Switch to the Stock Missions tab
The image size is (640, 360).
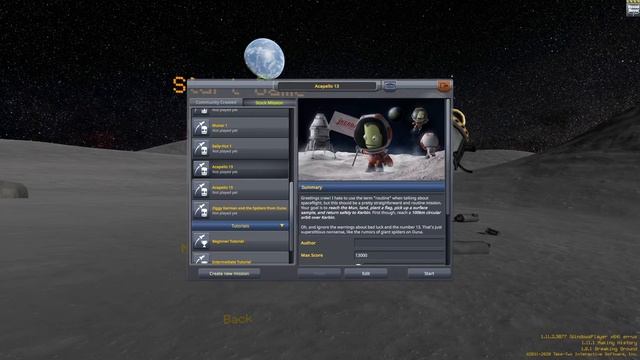click(x=269, y=102)
